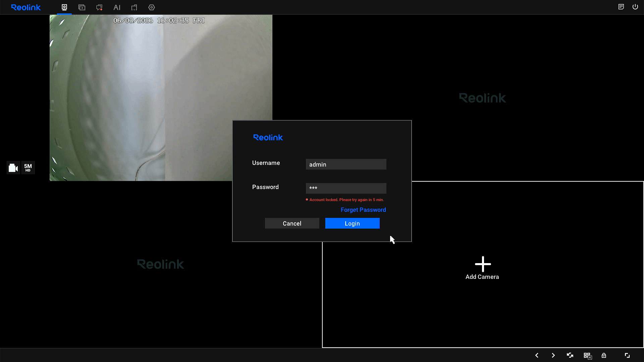
Task: Go to previous camera page
Action: pyautogui.click(x=537, y=355)
